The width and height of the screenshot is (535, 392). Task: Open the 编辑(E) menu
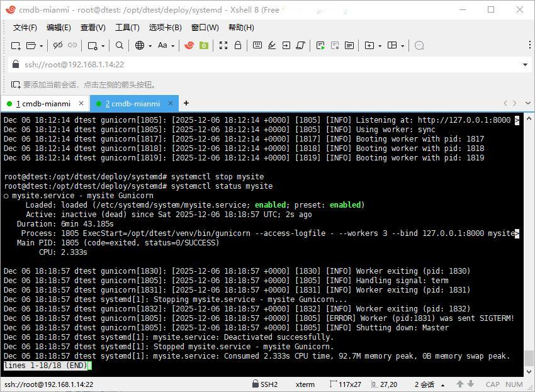[x=59, y=27]
